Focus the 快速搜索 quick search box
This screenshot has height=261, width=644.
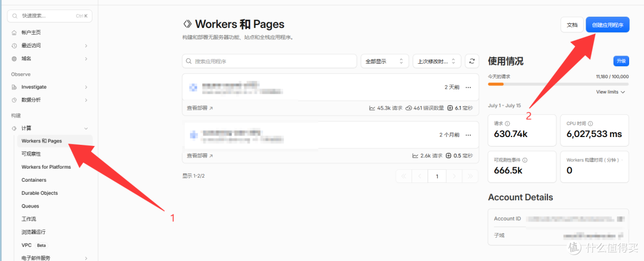click(x=49, y=16)
